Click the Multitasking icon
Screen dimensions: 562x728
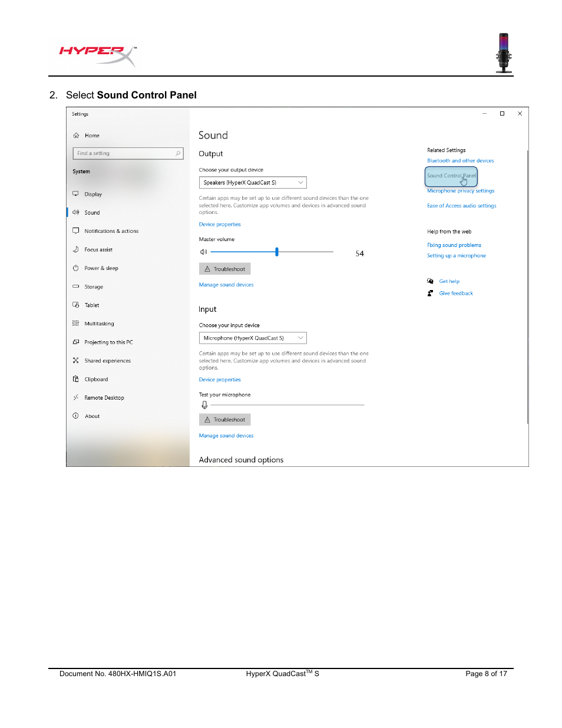(75, 324)
